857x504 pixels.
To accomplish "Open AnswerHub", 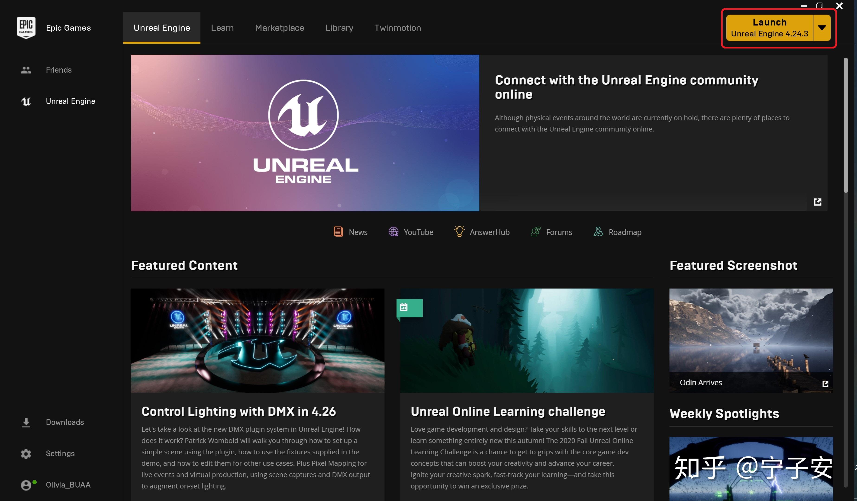I will click(x=482, y=232).
